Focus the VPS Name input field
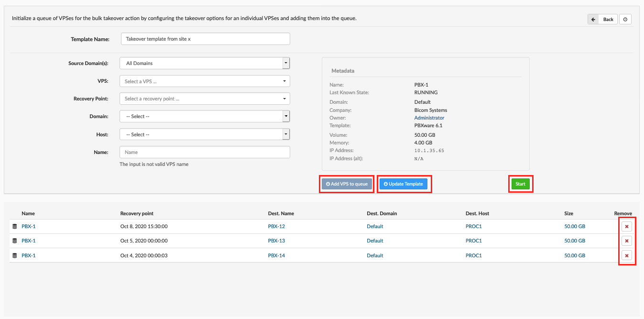The image size is (644, 319). [x=205, y=152]
